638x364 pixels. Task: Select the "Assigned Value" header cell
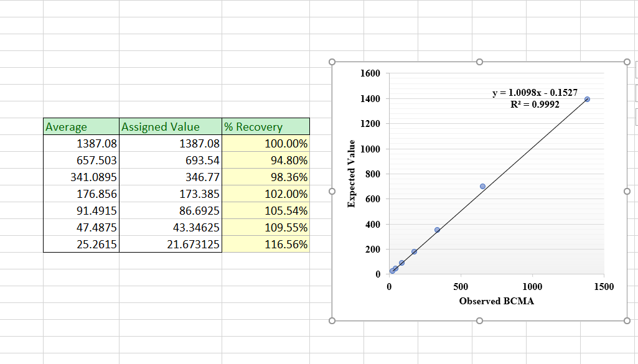point(170,127)
